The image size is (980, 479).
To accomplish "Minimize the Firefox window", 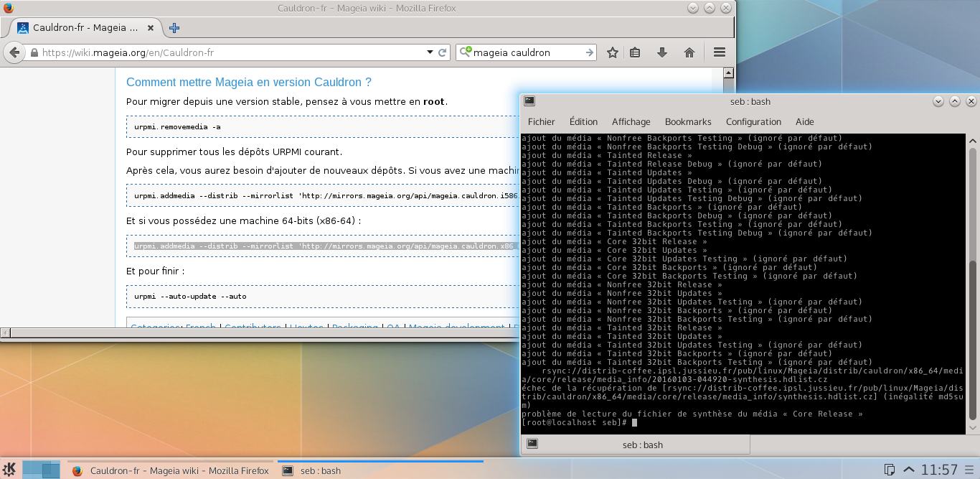I will pyautogui.click(x=693, y=8).
